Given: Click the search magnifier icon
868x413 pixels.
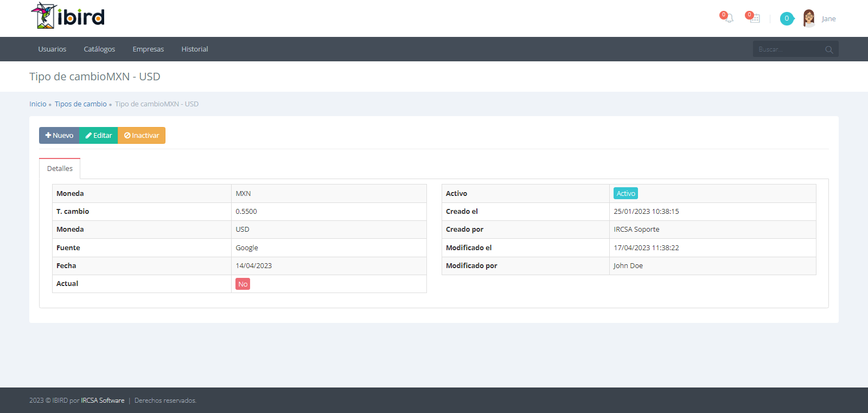Looking at the screenshot, I should pos(829,49).
